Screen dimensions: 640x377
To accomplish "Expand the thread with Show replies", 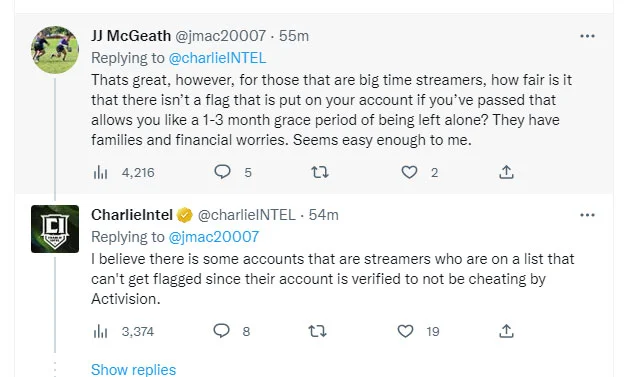I will [133, 369].
